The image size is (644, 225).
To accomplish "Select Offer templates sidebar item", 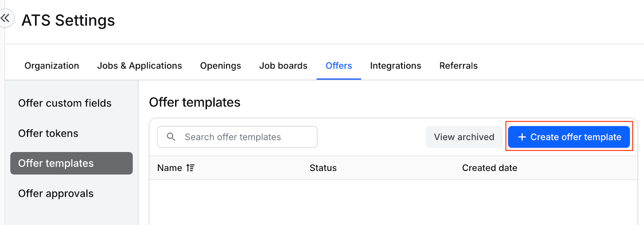I will (x=72, y=163).
